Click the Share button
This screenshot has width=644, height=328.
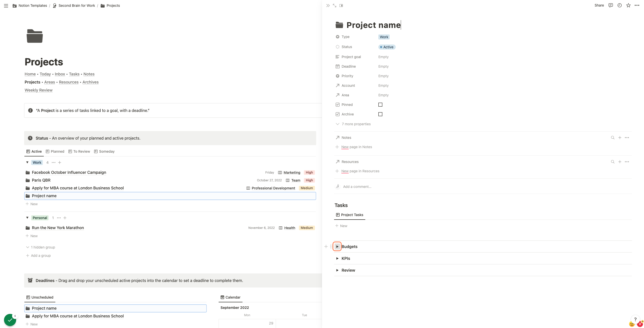(x=599, y=5)
